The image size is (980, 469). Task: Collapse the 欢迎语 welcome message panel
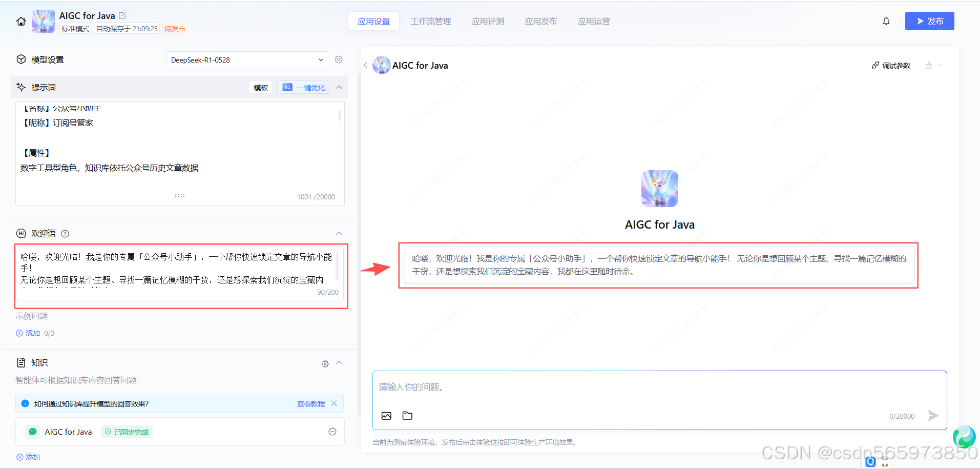[x=339, y=233]
